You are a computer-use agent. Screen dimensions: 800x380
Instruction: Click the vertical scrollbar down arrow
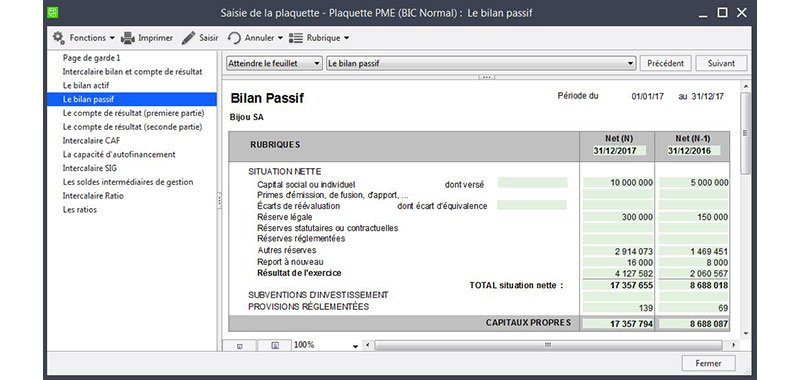tap(745, 333)
